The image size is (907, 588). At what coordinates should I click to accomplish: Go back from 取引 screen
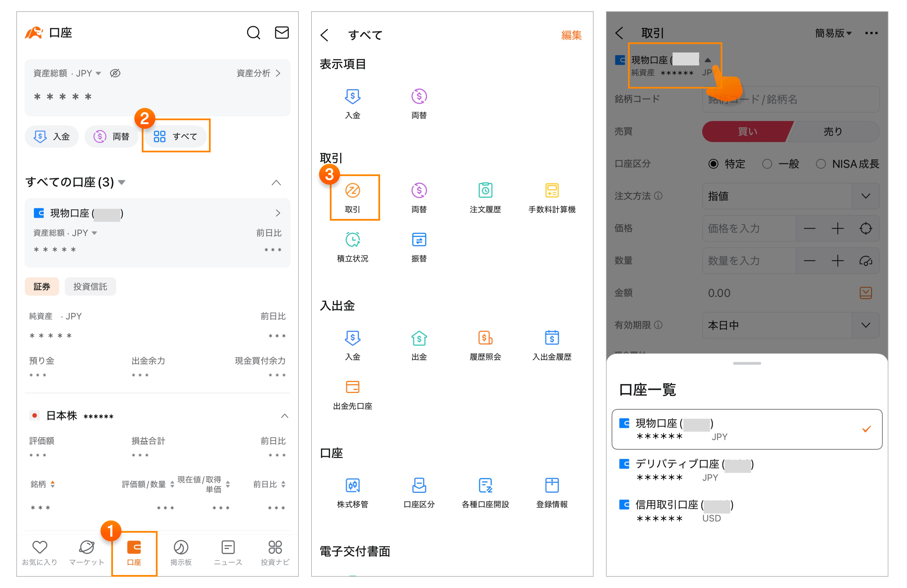tap(619, 33)
